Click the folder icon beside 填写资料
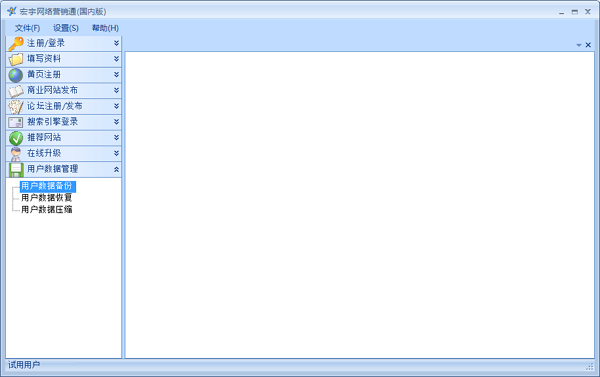This screenshot has width=600, height=377. (x=16, y=59)
